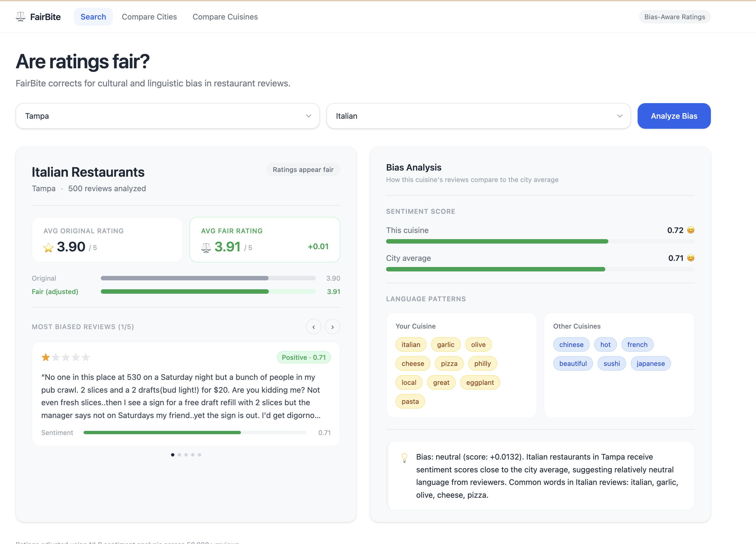Click the FairBite scales logo icon

tap(21, 17)
